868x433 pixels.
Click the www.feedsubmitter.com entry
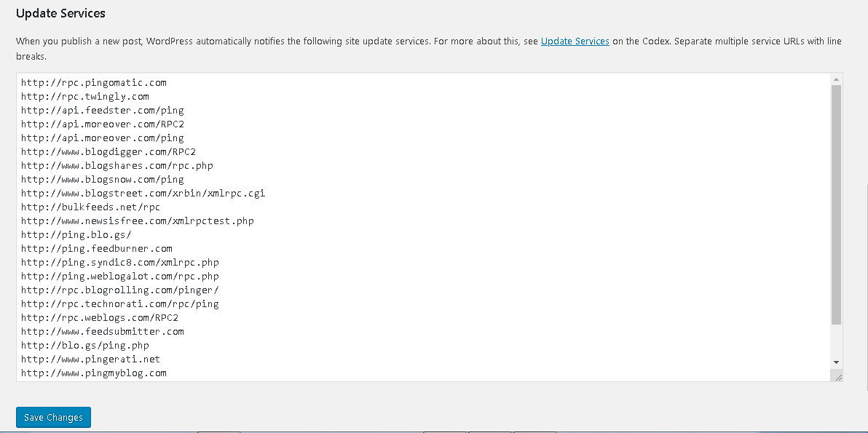tap(103, 331)
